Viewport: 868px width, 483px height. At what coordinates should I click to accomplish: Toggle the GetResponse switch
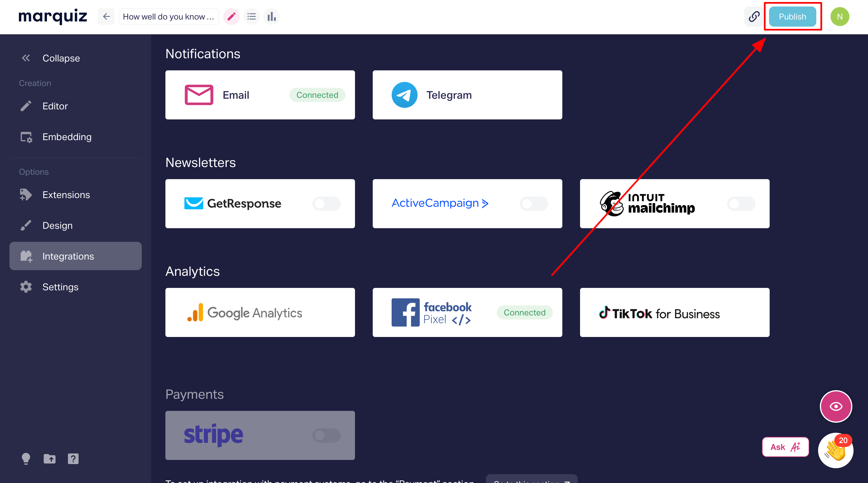(x=326, y=204)
